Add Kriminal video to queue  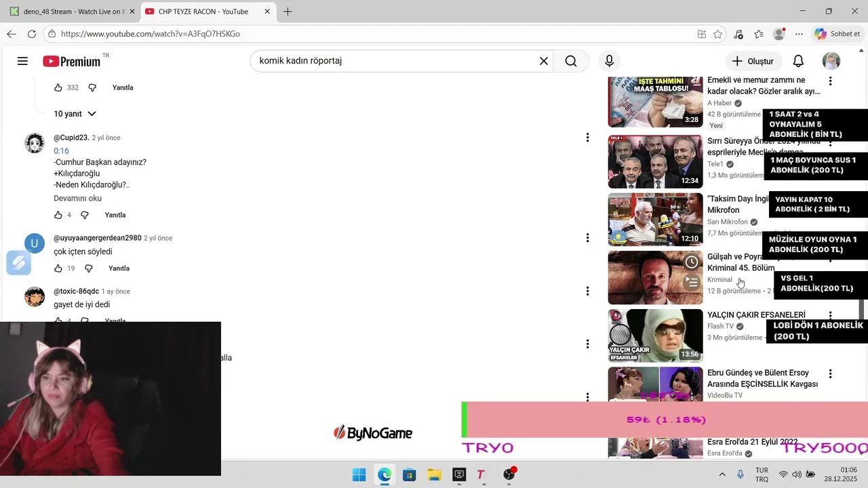tap(691, 283)
